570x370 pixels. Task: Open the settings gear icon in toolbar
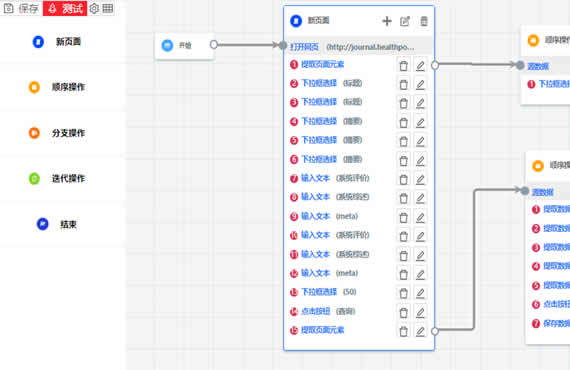94,8
